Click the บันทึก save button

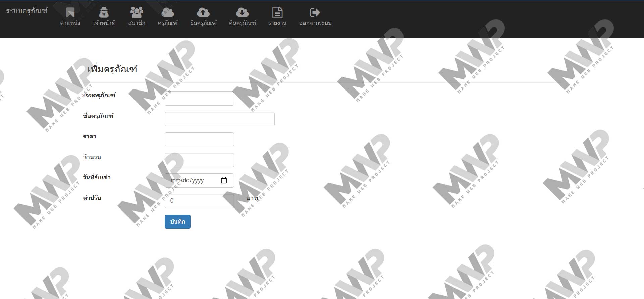(x=177, y=222)
